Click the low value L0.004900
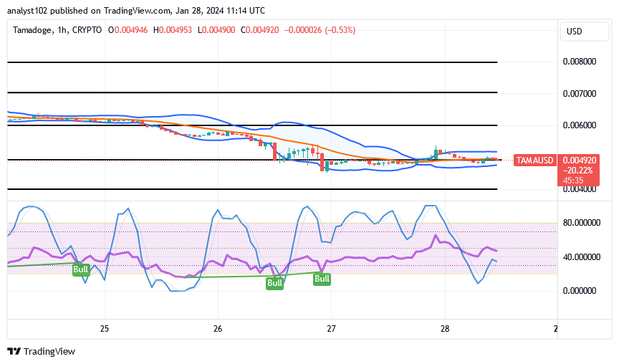This screenshot has width=619, height=364. pyautogui.click(x=216, y=30)
